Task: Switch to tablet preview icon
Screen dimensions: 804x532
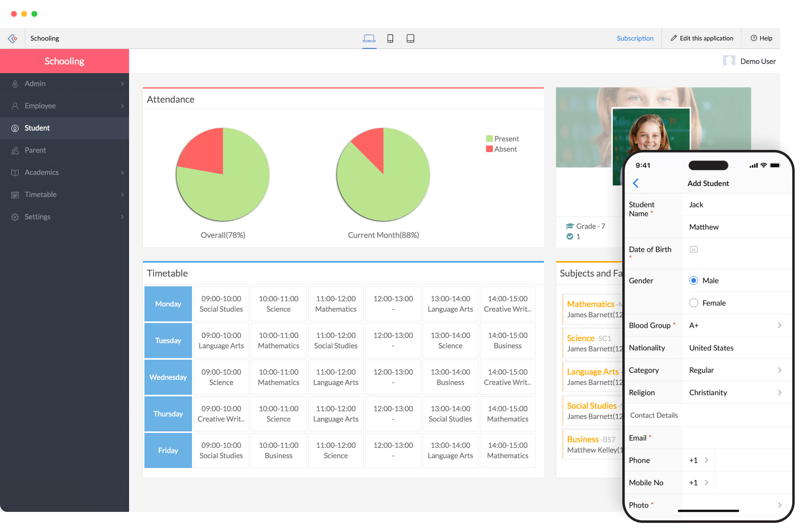Action: 410,38
